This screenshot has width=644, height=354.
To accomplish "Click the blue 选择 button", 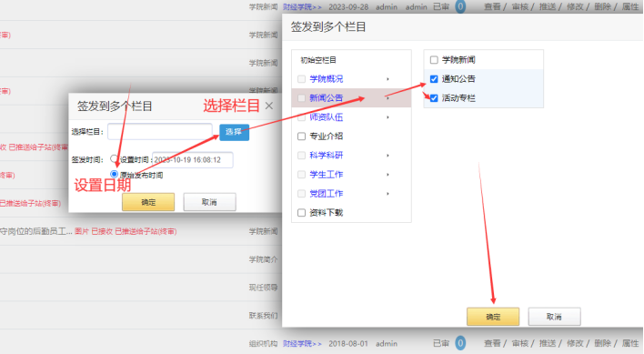I will tap(234, 132).
